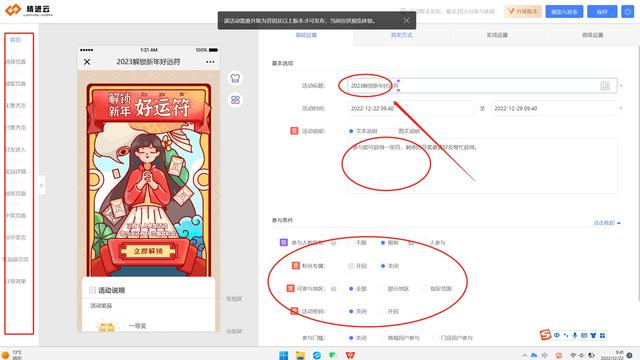Open the Windows Start menu
Image resolution: width=640 pixels, height=360 pixels.
[x=283, y=355]
